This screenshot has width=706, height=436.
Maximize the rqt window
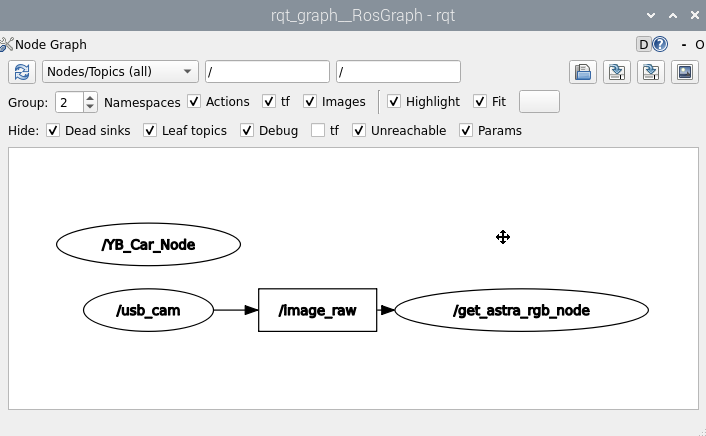[x=673, y=15]
